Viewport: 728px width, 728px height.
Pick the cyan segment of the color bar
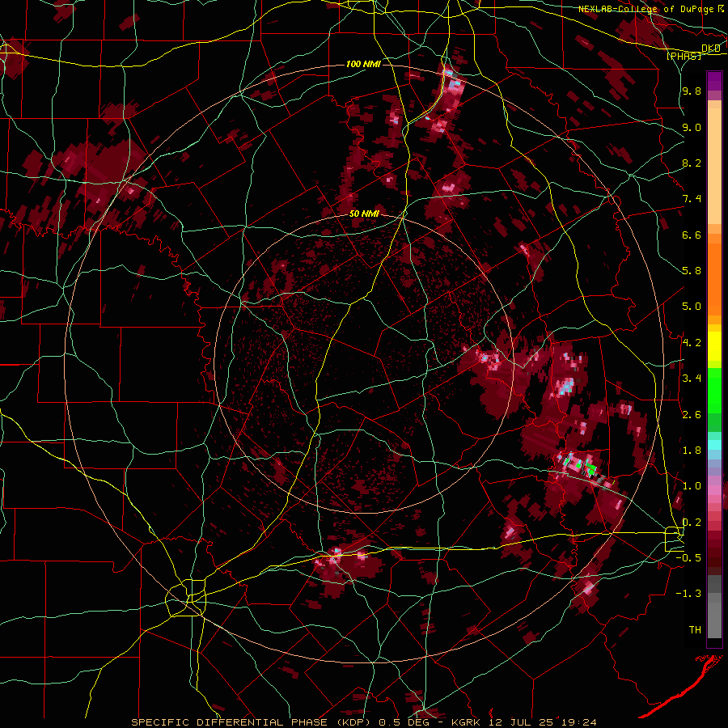pos(714,444)
